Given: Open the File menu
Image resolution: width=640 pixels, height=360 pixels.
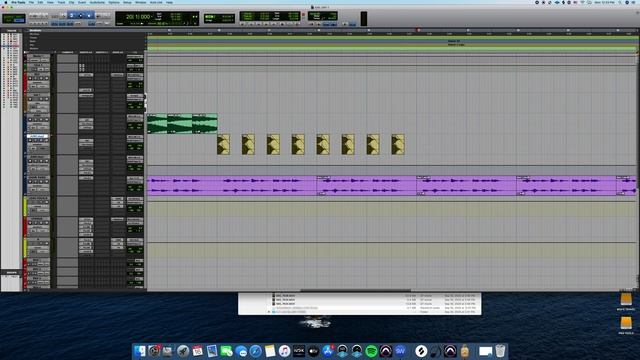Looking at the screenshot, I should [x=31, y=2].
